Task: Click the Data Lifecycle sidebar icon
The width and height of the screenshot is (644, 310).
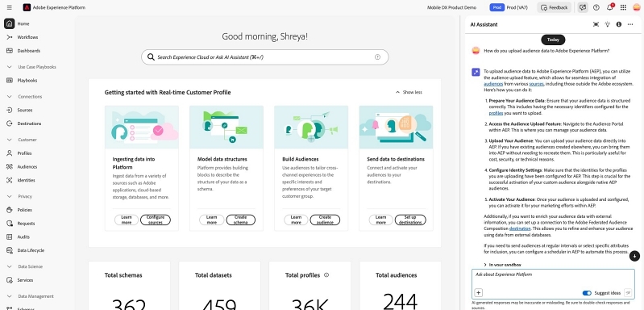Action: coord(10,250)
